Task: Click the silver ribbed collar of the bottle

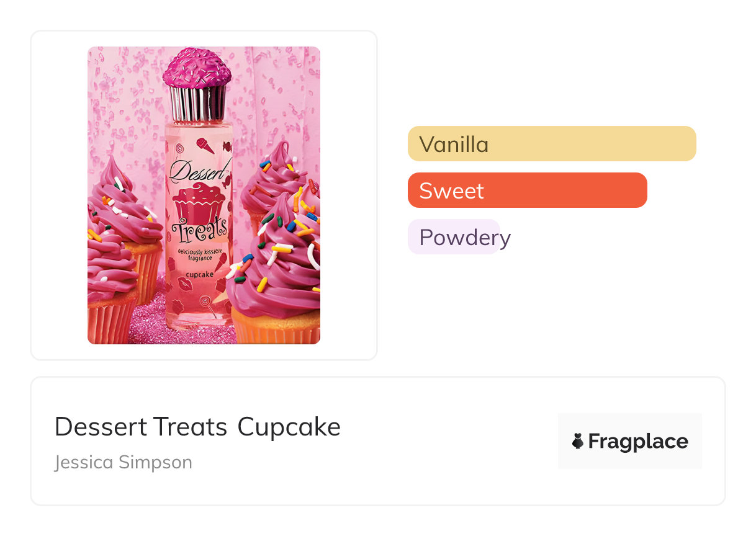Action: (197, 102)
